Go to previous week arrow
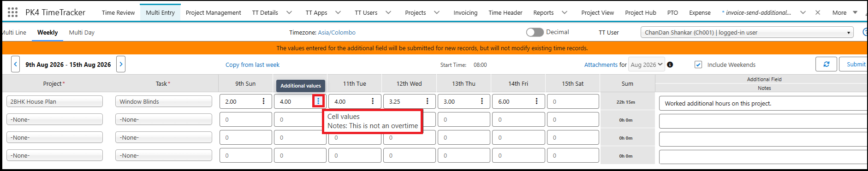This screenshot has height=171, width=868. pyautogui.click(x=16, y=65)
